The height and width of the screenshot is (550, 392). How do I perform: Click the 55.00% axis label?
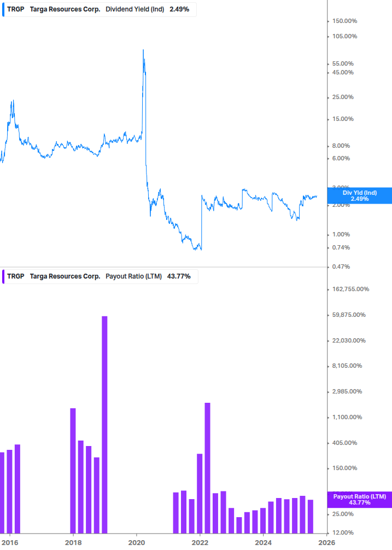[343, 63]
